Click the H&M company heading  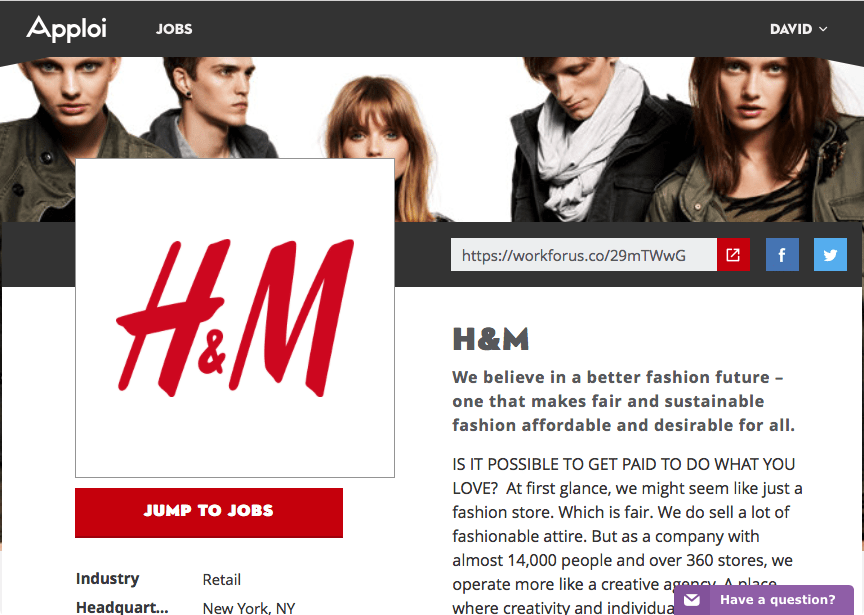[x=490, y=339]
